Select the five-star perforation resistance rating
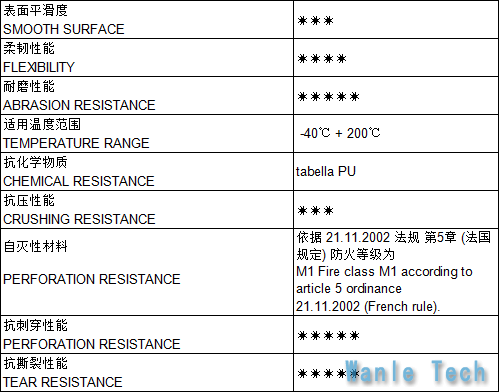The width and height of the screenshot is (499, 392). pos(329,335)
